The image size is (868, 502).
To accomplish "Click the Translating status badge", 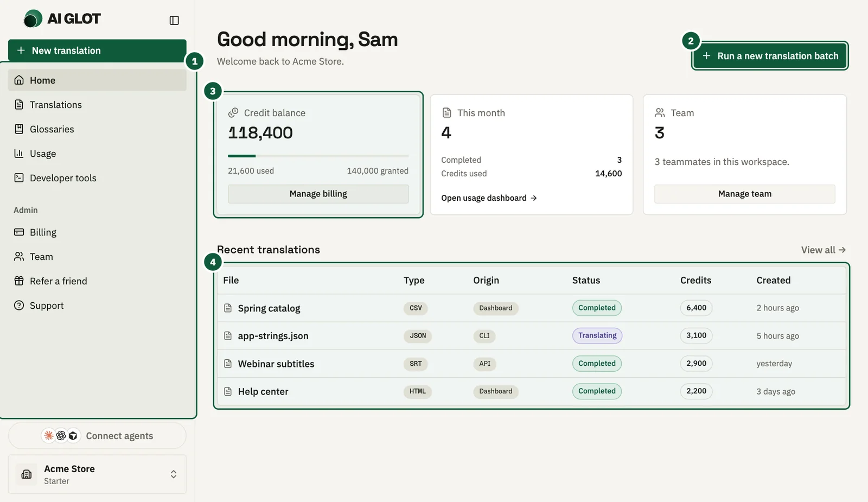I will 597,335.
